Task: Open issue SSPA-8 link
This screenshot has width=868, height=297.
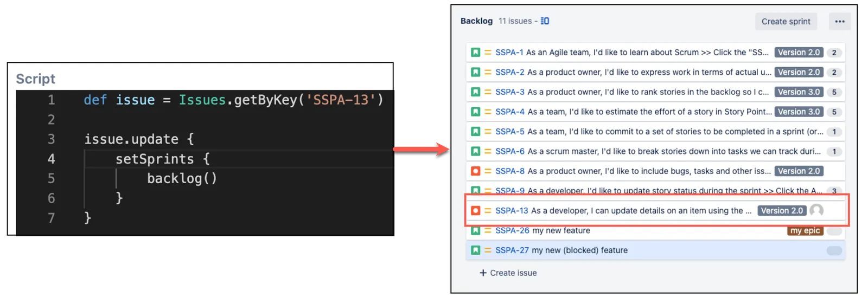Action: (x=509, y=171)
